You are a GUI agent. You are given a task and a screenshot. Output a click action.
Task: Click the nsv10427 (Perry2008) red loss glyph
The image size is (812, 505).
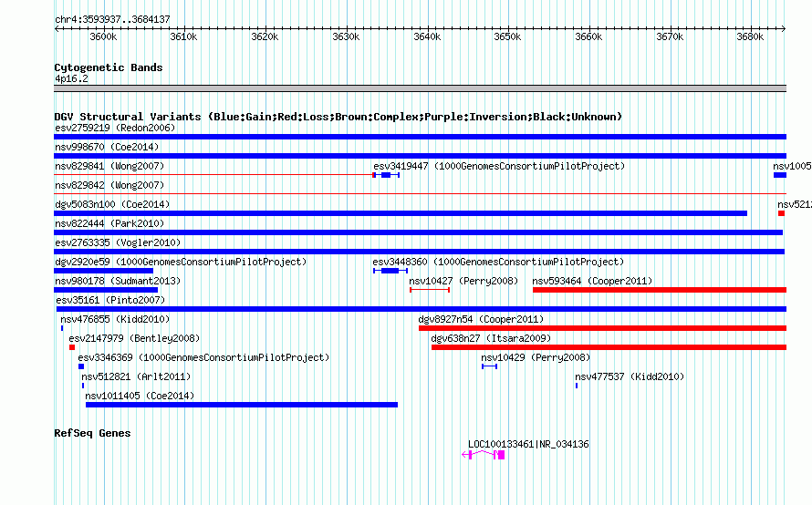[430, 290]
